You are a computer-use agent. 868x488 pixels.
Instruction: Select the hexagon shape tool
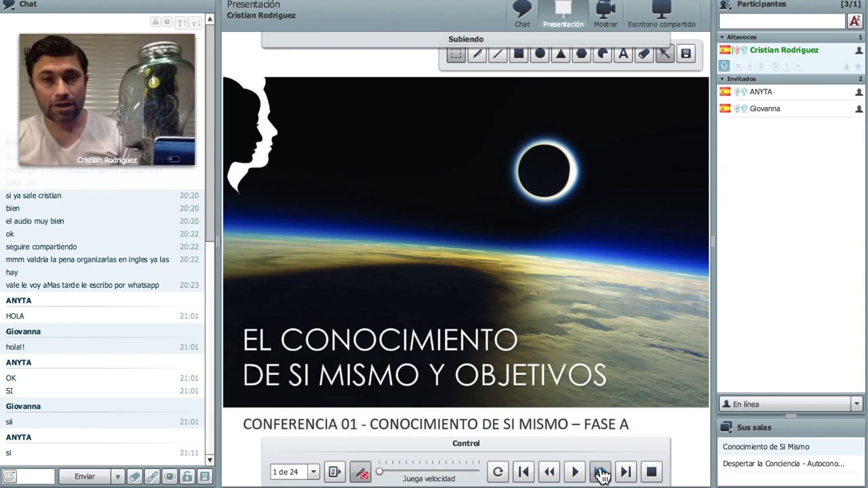(x=582, y=54)
